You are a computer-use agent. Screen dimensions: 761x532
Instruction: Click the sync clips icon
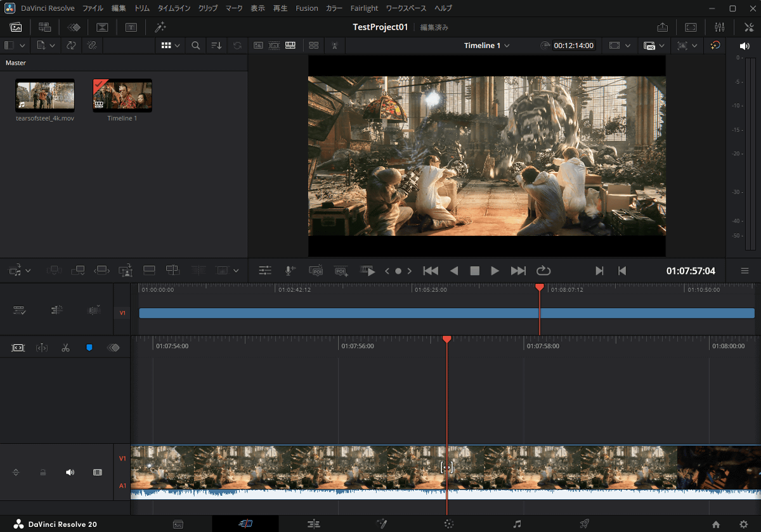(x=71, y=46)
